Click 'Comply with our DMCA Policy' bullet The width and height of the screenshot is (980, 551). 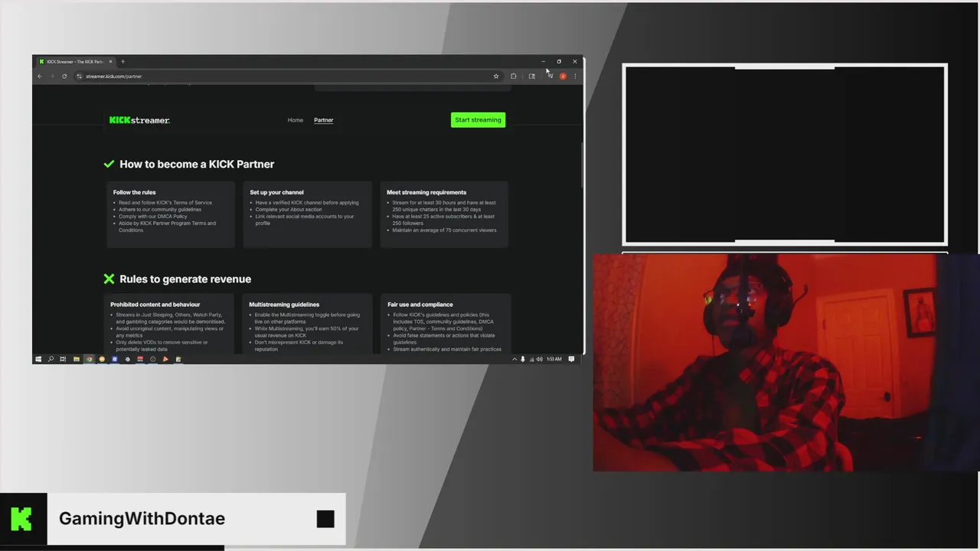tap(153, 217)
